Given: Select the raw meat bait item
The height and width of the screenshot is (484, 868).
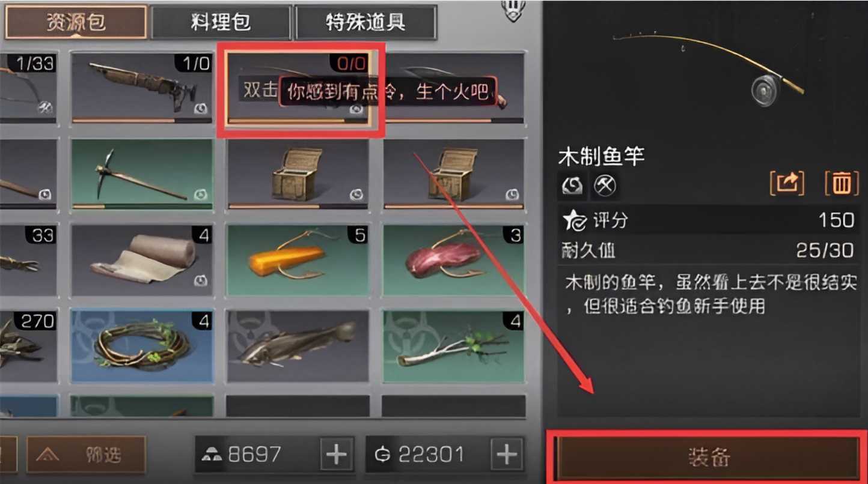Looking at the screenshot, I should [x=454, y=261].
